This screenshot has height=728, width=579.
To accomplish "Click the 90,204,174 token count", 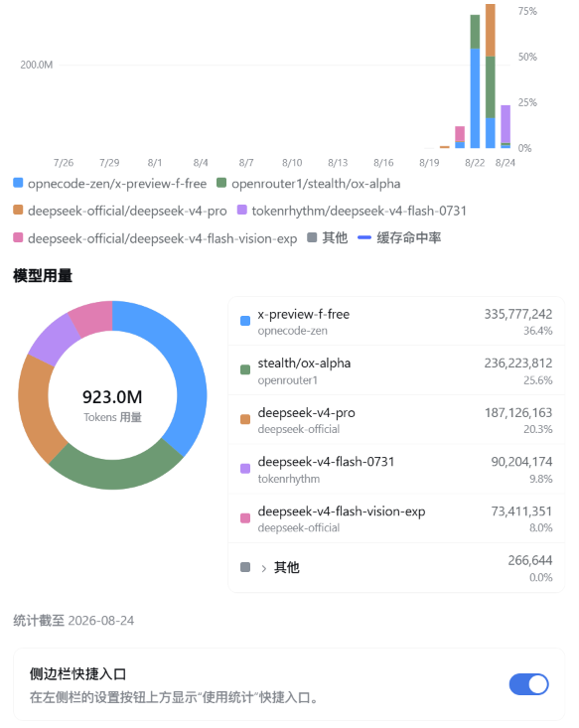I will coord(521,462).
